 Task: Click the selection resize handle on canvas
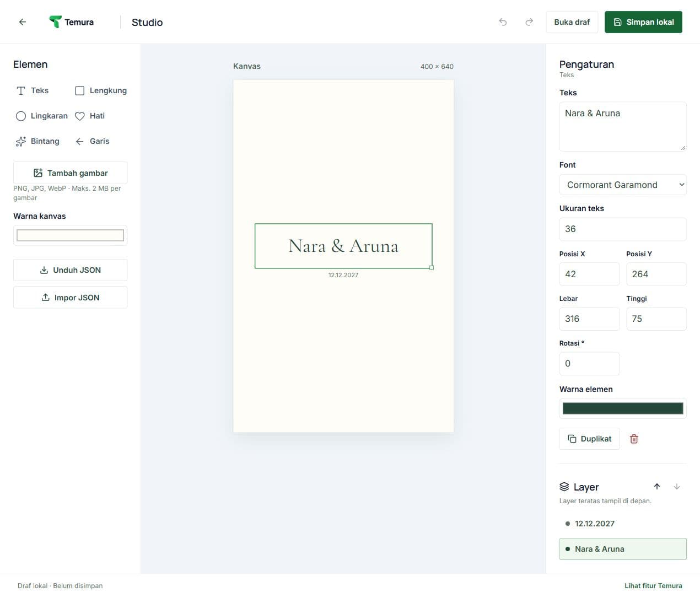(432, 268)
